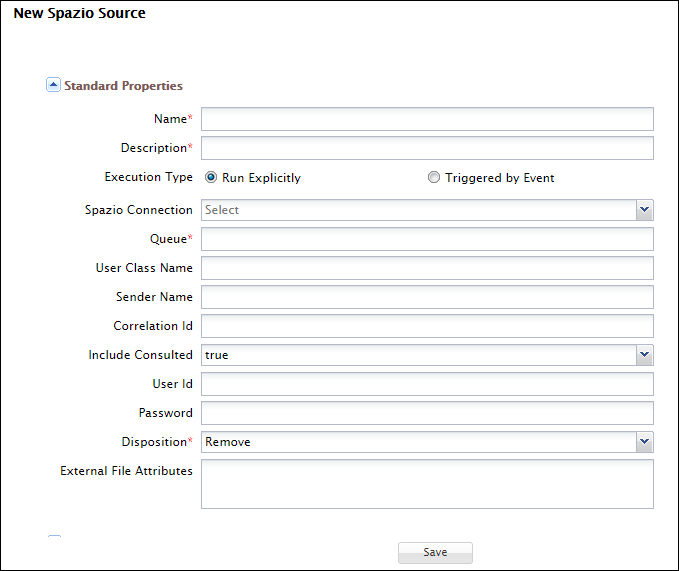Click the New Spazio Source title

point(79,14)
